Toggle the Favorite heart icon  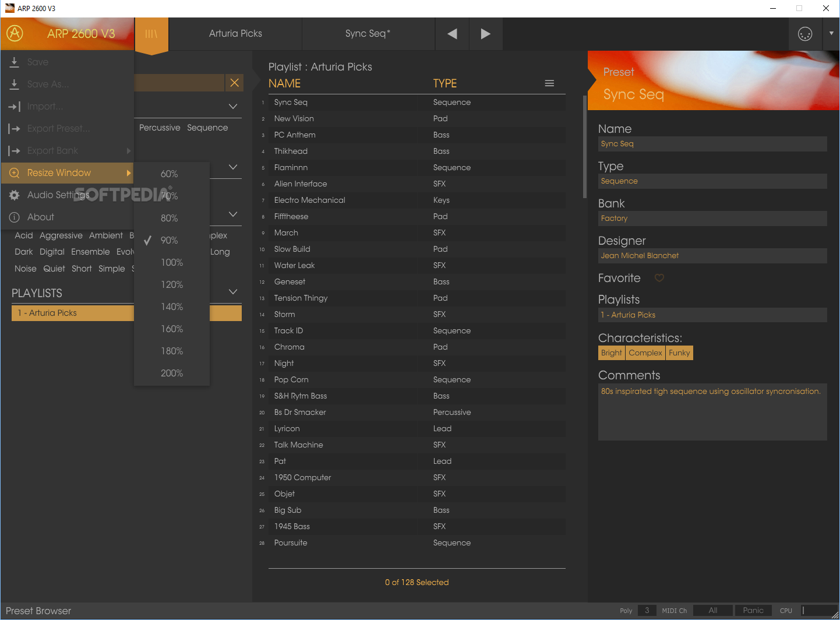tap(659, 278)
